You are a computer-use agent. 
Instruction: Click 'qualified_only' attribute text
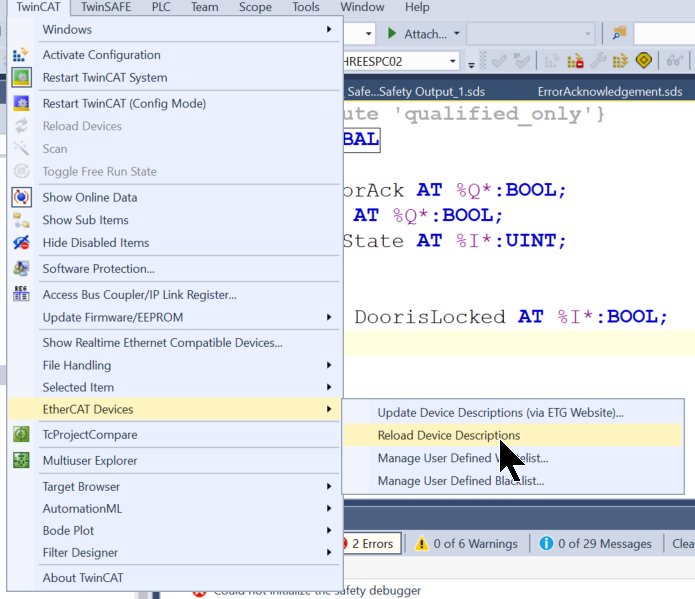[494, 114]
